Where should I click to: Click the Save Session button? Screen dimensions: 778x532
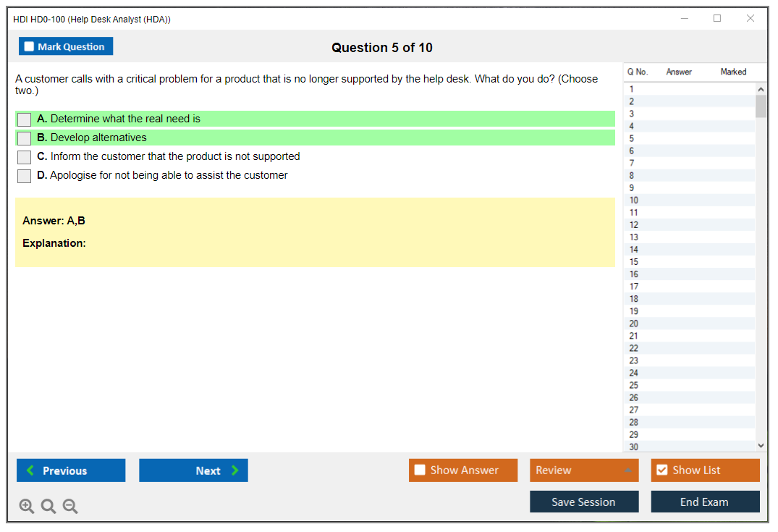584,502
